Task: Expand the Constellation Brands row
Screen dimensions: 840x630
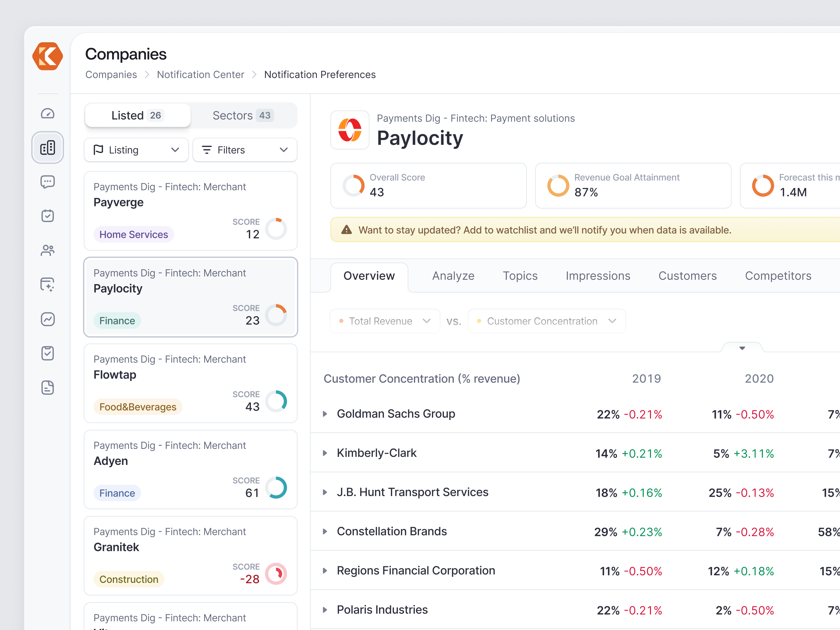Action: tap(325, 531)
